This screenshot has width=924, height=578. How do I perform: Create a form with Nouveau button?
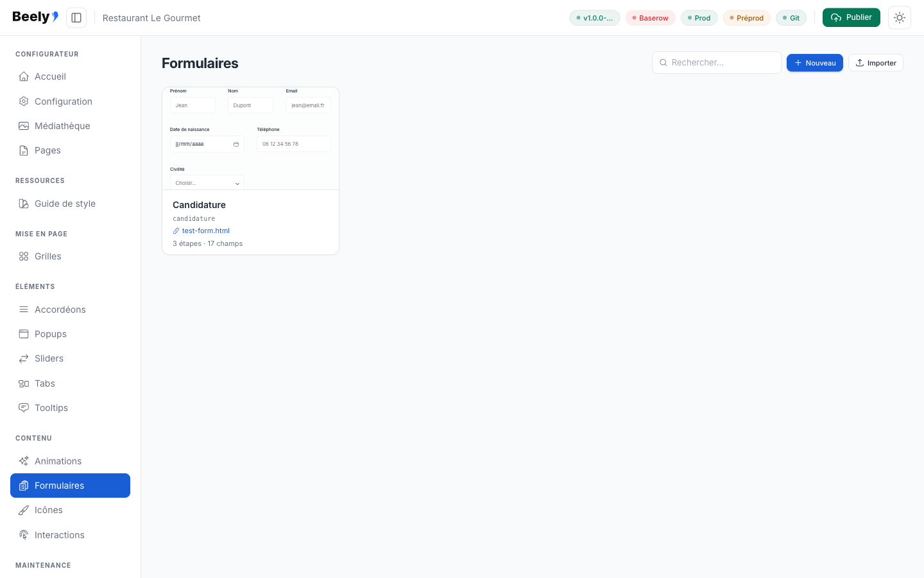(x=815, y=62)
